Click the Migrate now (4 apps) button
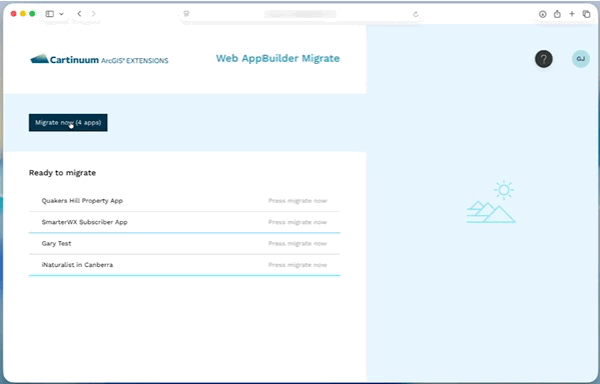The height and width of the screenshot is (384, 600). point(68,122)
